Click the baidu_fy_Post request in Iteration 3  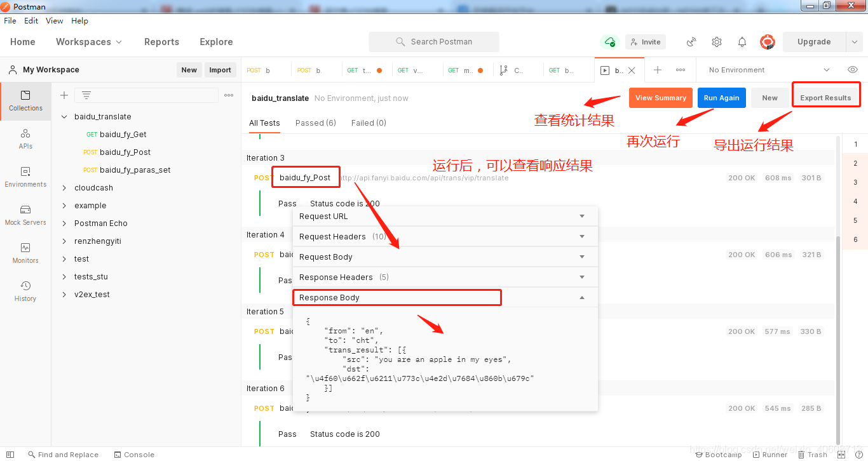[305, 178]
